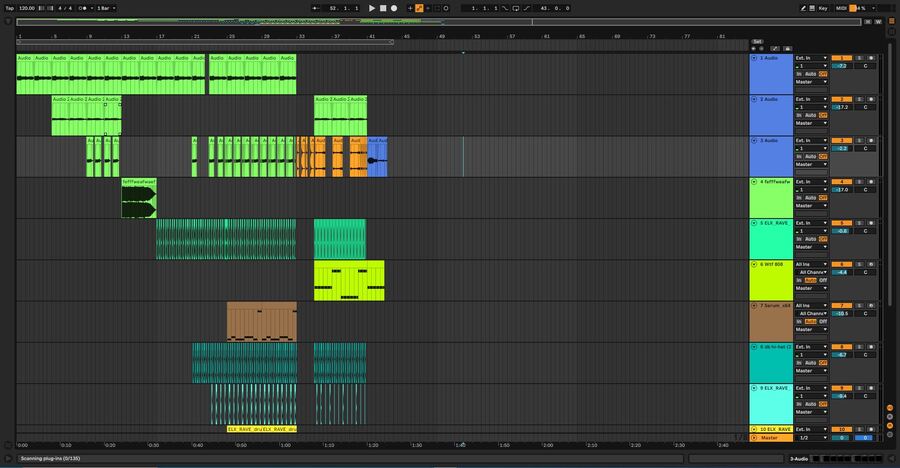Toggle the Show Mixer section button
Image resolution: width=900 pixels, height=468 pixels.
click(x=890, y=426)
